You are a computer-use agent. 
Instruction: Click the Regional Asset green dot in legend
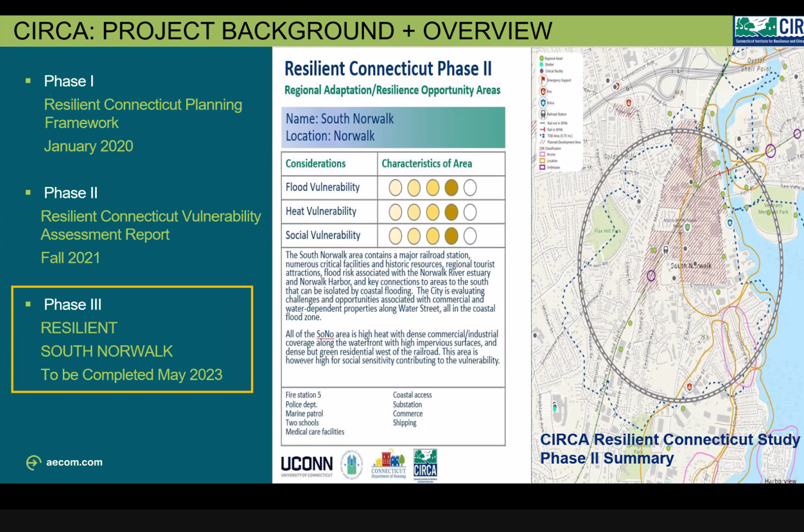coord(542,58)
